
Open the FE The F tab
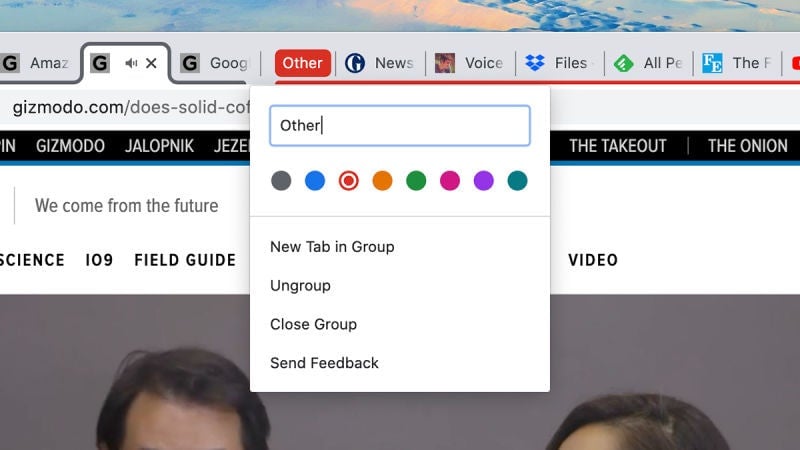coord(738,63)
